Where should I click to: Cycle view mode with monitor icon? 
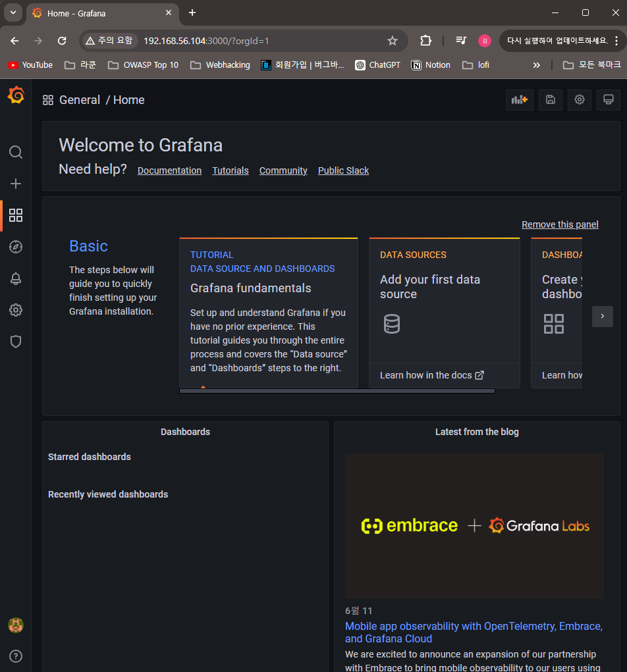click(x=608, y=100)
